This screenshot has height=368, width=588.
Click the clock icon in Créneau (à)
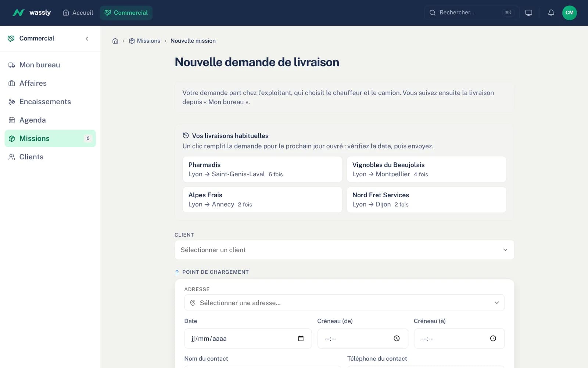[x=493, y=339]
